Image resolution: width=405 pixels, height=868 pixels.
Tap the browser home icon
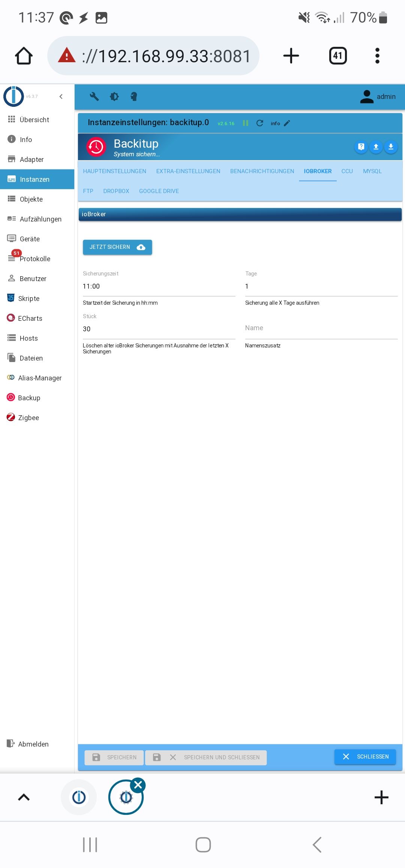click(24, 56)
